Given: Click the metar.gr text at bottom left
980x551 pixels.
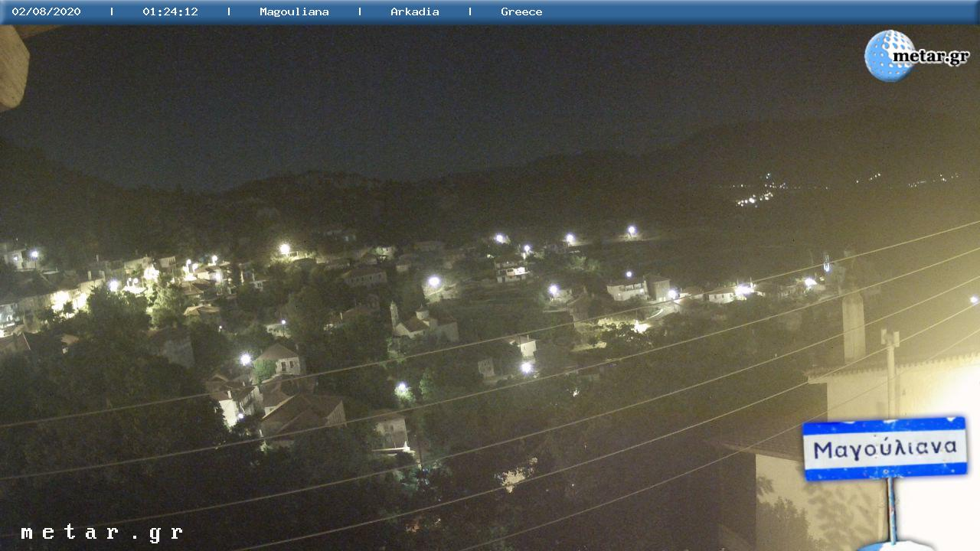Looking at the screenshot, I should tap(102, 533).
